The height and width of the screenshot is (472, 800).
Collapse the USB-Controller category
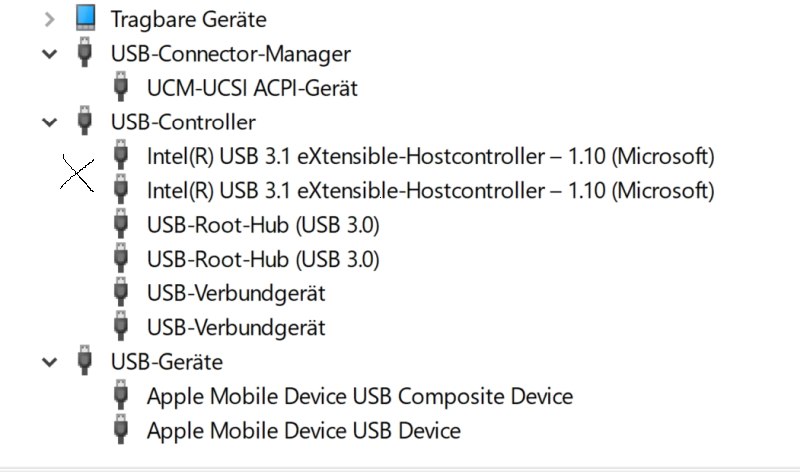(49, 122)
